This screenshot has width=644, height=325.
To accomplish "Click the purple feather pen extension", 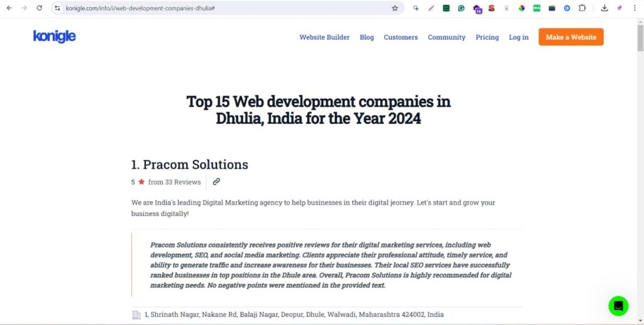I will click(x=431, y=8).
